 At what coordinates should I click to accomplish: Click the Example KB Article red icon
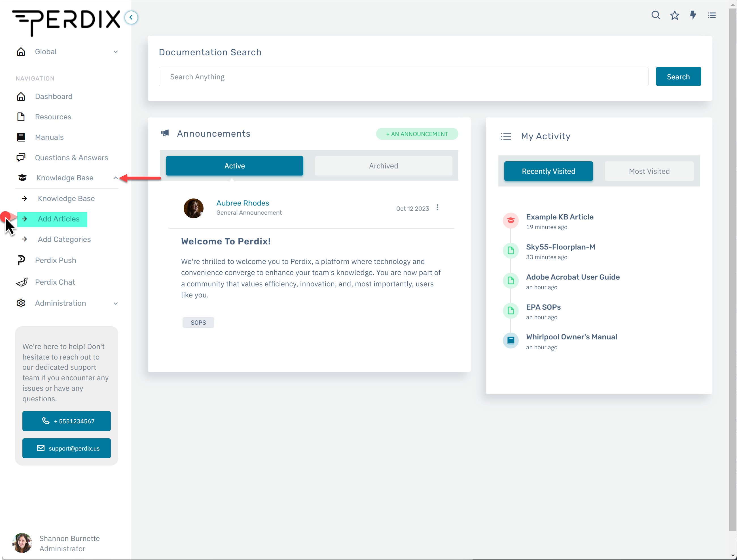[511, 220]
